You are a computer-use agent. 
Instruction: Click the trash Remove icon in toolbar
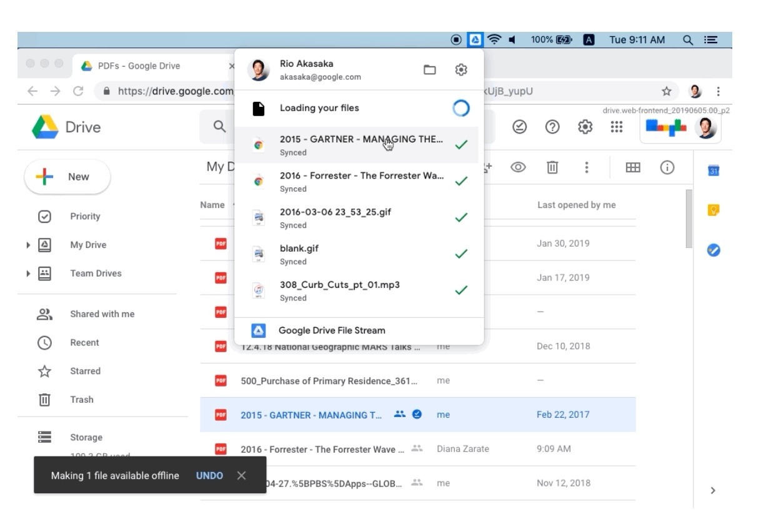coord(552,167)
